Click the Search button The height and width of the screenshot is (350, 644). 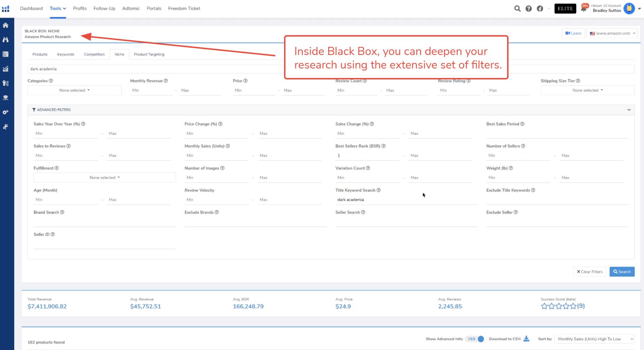(622, 272)
